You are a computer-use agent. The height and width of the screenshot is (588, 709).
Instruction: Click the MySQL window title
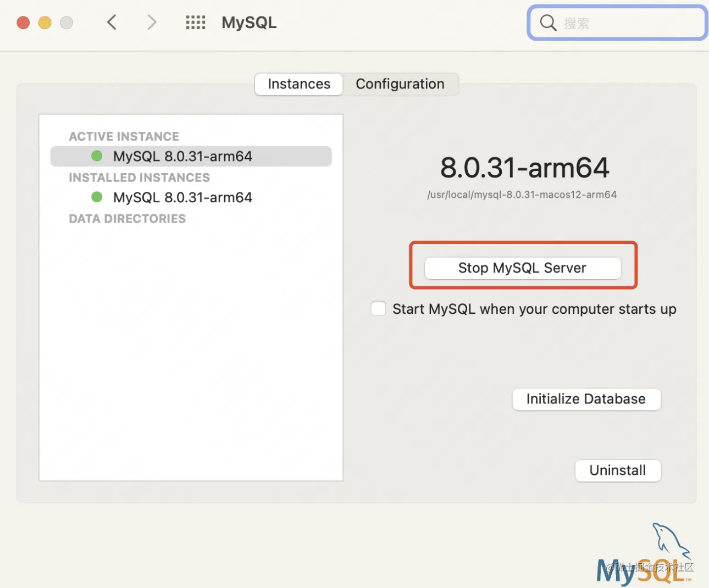[249, 23]
